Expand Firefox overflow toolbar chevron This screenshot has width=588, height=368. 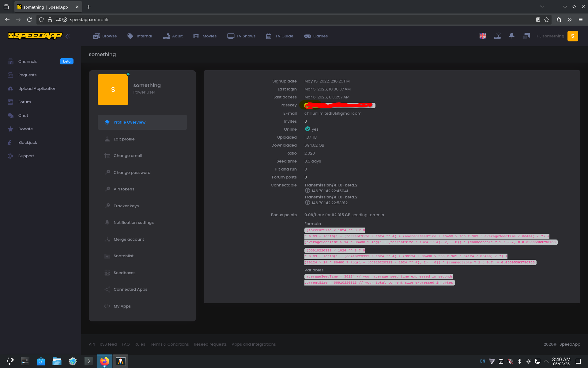[x=569, y=20]
